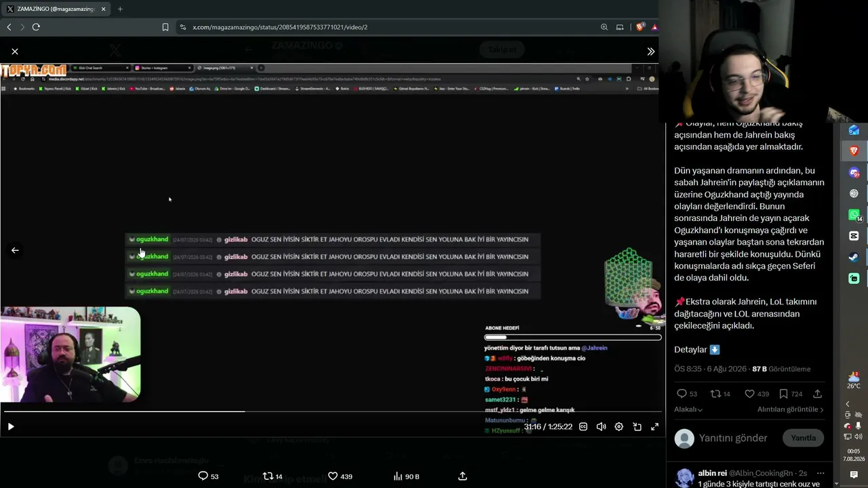
Task: Open albin rei's profile name
Action: click(711, 473)
